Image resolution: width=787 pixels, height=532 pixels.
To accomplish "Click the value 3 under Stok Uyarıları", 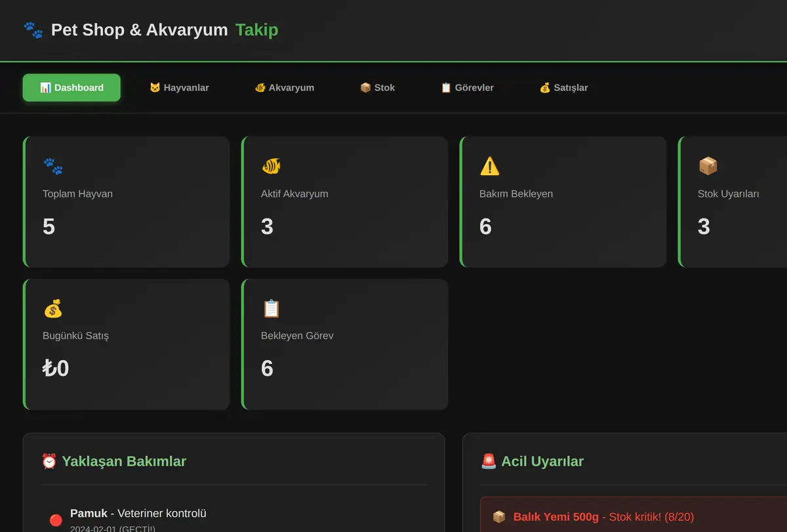I will click(x=704, y=226).
